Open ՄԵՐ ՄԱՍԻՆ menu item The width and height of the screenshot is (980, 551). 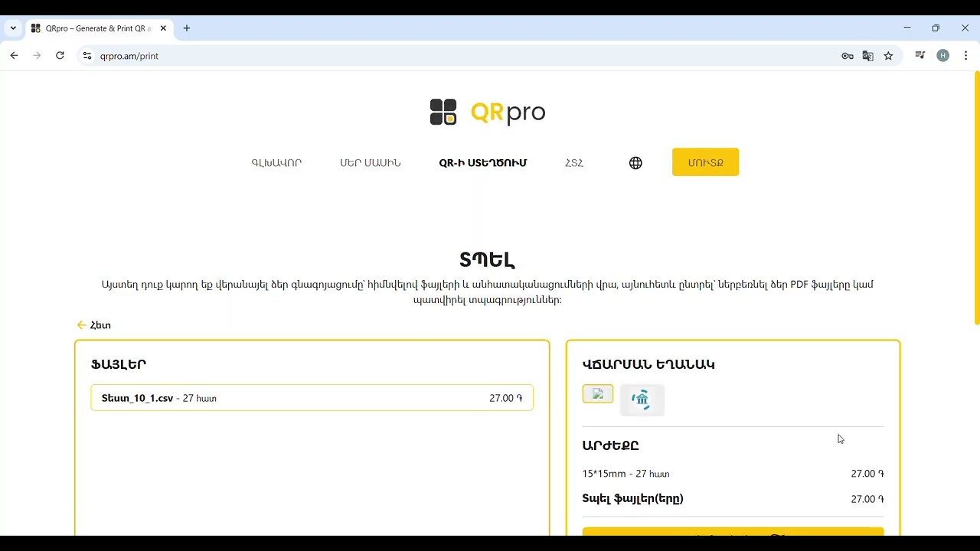point(371,163)
